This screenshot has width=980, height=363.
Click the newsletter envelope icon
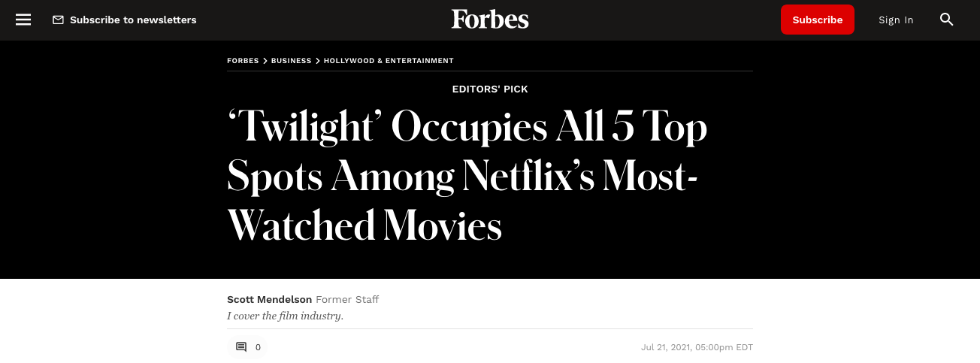58,20
